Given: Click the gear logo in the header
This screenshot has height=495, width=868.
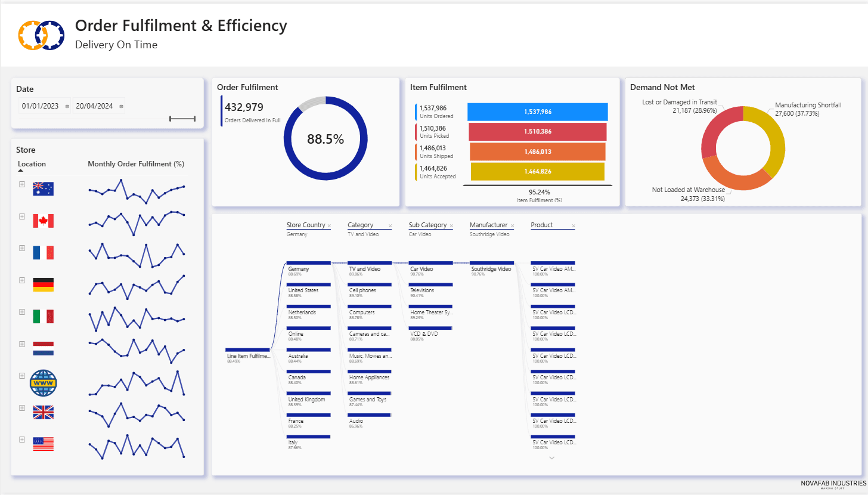Looking at the screenshot, I should [41, 35].
